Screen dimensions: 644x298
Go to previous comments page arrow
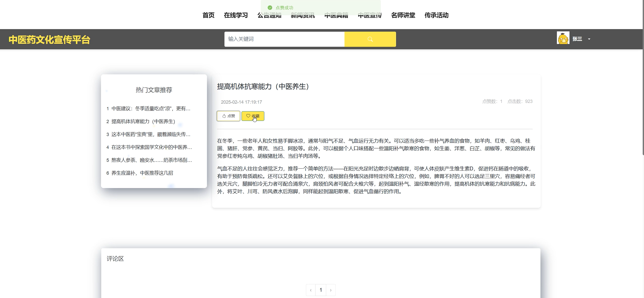pos(311,290)
